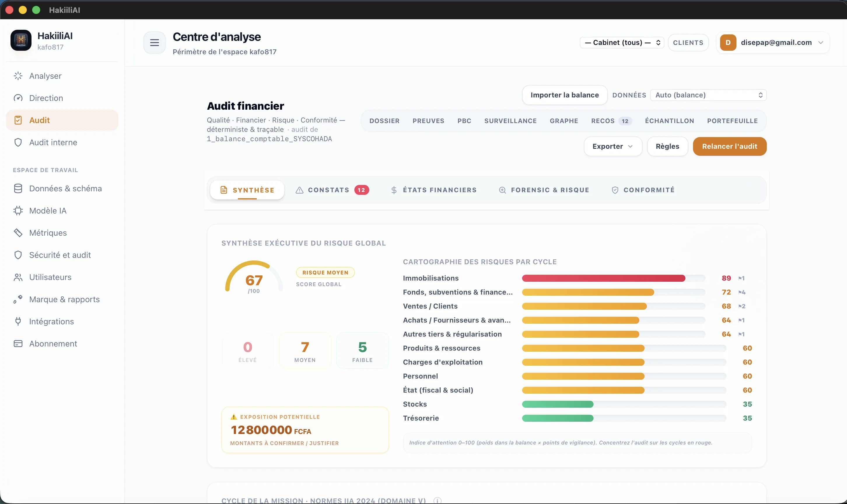Screen dimensions: 847x504
Task: Click the Importer la balance button
Action: (x=564, y=95)
